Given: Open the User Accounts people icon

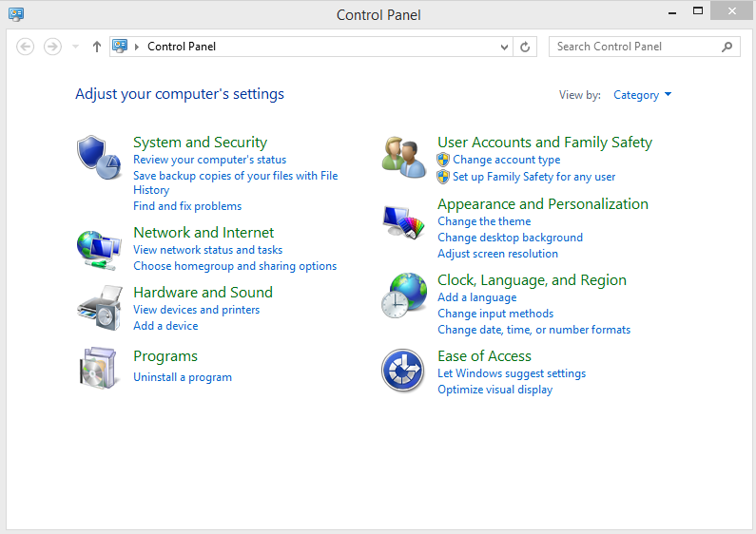Looking at the screenshot, I should [404, 157].
